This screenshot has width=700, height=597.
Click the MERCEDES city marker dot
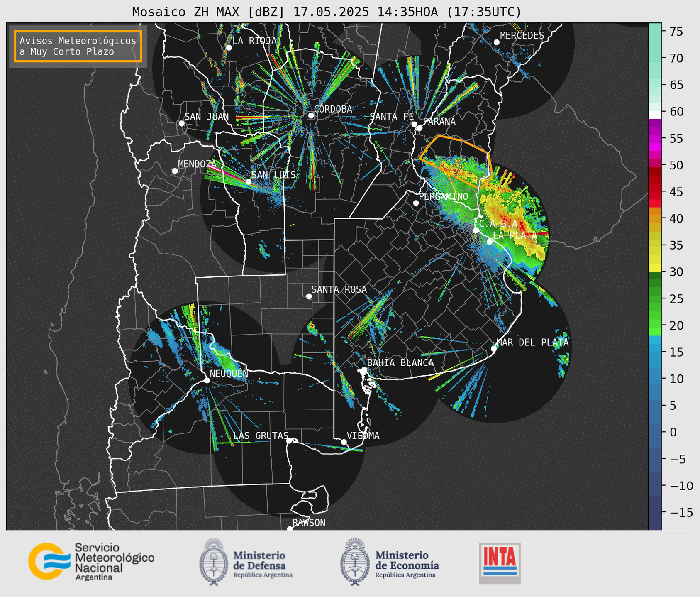pos(497,42)
